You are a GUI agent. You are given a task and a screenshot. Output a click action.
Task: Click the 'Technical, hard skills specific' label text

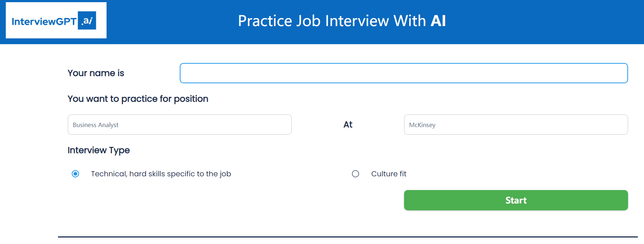(161, 174)
